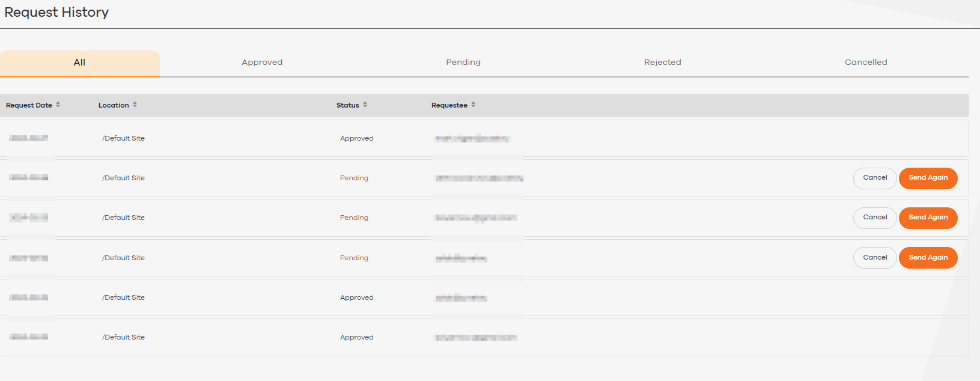Cancel the second pending request
This screenshot has height=381, width=980.
875,218
